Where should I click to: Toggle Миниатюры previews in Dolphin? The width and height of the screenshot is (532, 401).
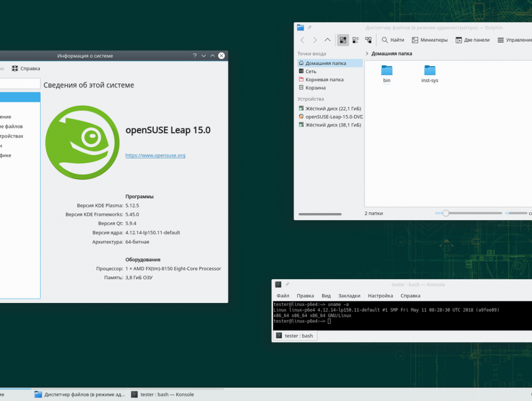429,40
